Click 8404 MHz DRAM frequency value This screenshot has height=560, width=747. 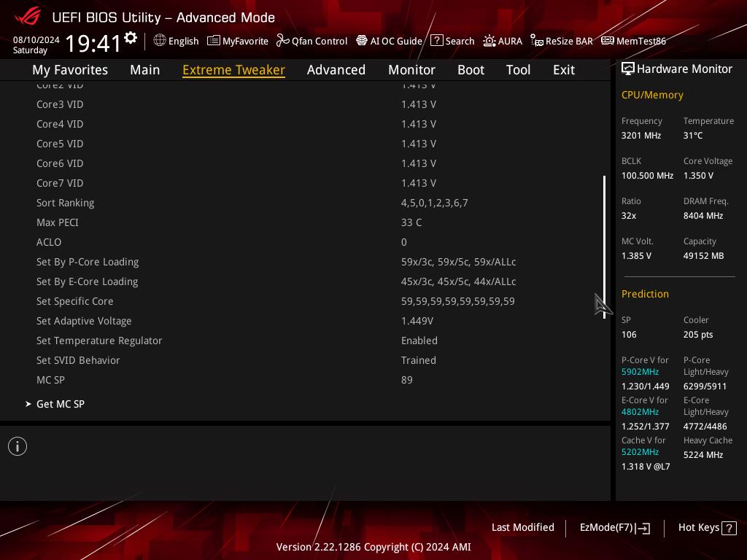coord(703,216)
